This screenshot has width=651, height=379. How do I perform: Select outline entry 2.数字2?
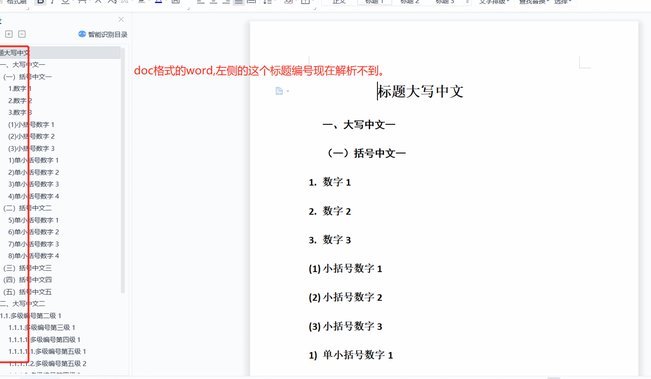(20, 100)
